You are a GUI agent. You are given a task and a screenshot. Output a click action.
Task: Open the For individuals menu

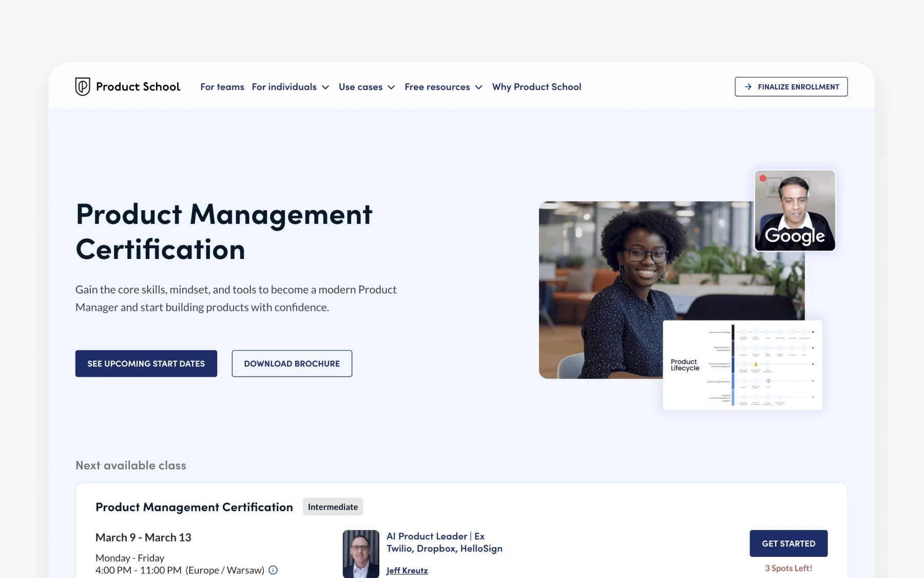(x=284, y=87)
